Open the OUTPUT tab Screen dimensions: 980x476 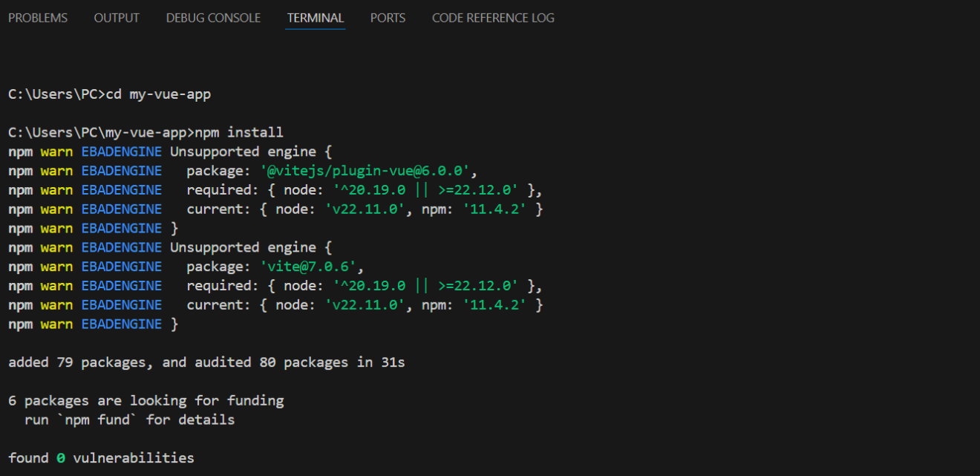tap(116, 17)
